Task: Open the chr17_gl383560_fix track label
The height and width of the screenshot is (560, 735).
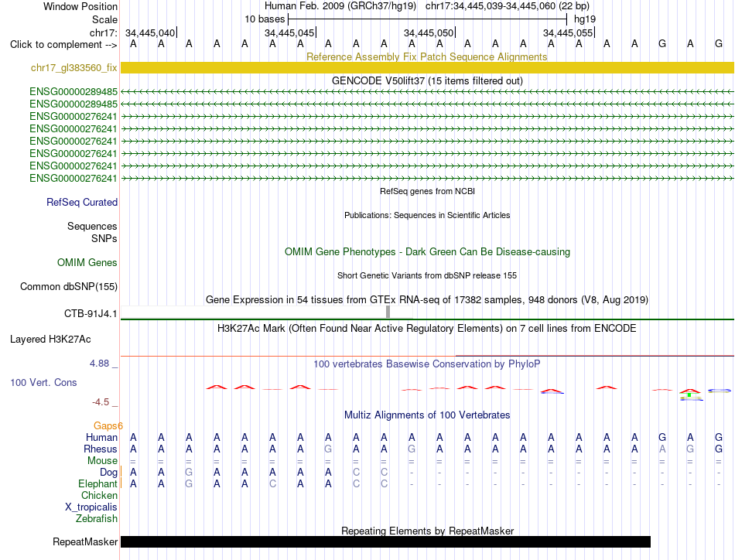Action: point(73,68)
